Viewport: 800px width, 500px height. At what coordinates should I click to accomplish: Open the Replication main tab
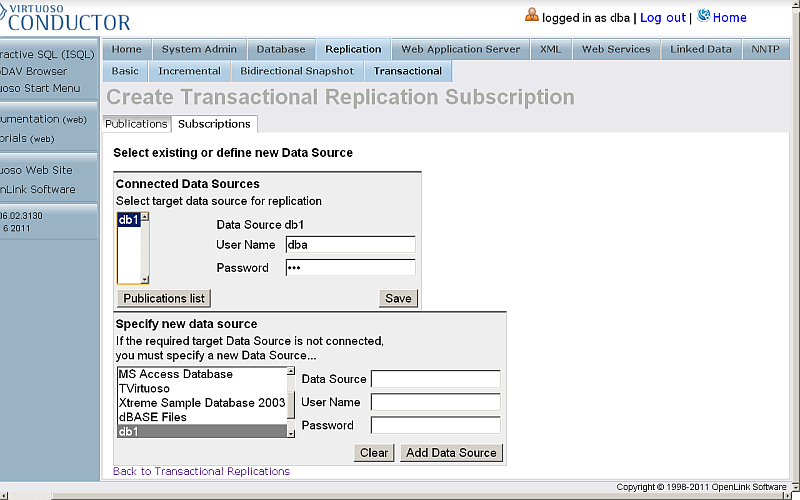pos(353,49)
